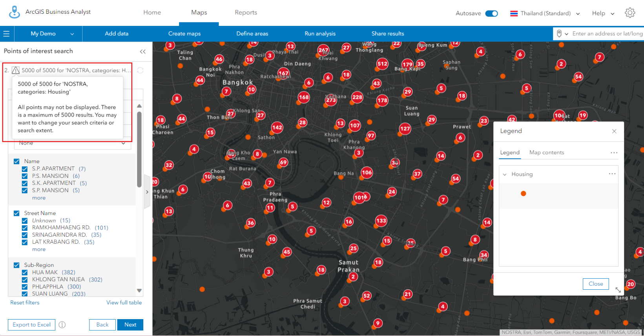Switch to the Legend tab
The image size is (644, 336).
click(510, 153)
